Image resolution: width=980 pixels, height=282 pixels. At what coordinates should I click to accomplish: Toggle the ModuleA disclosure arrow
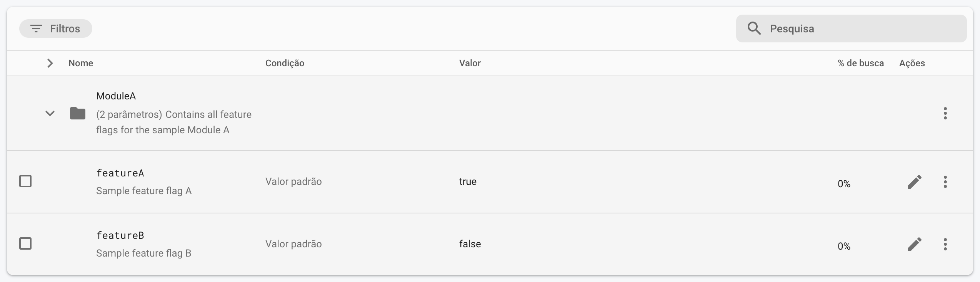click(x=50, y=113)
